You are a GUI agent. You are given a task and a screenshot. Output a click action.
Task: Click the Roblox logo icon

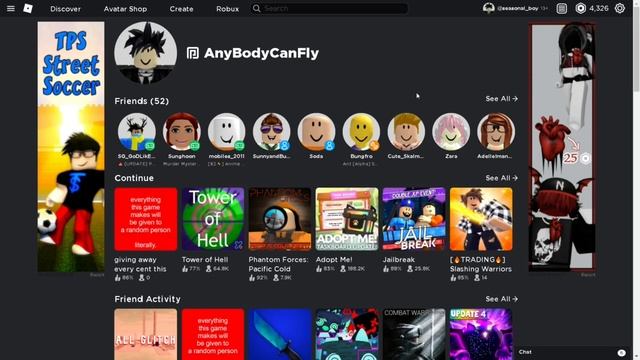click(x=28, y=8)
